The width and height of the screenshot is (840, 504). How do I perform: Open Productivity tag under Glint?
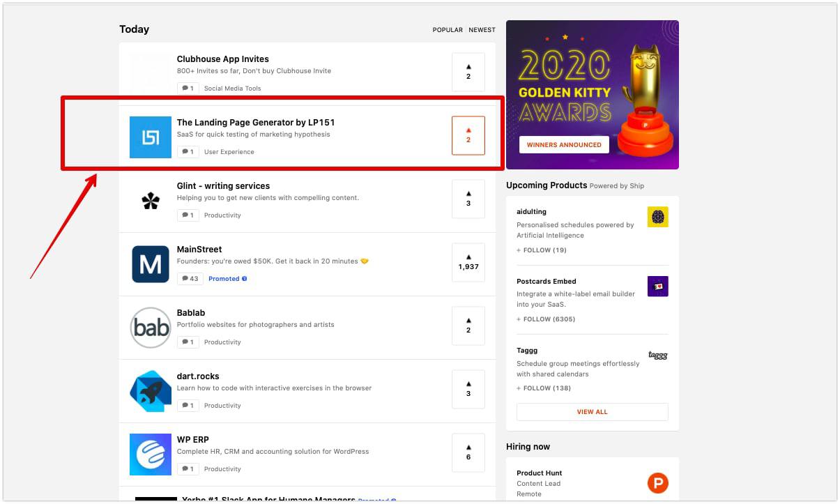pyautogui.click(x=222, y=215)
